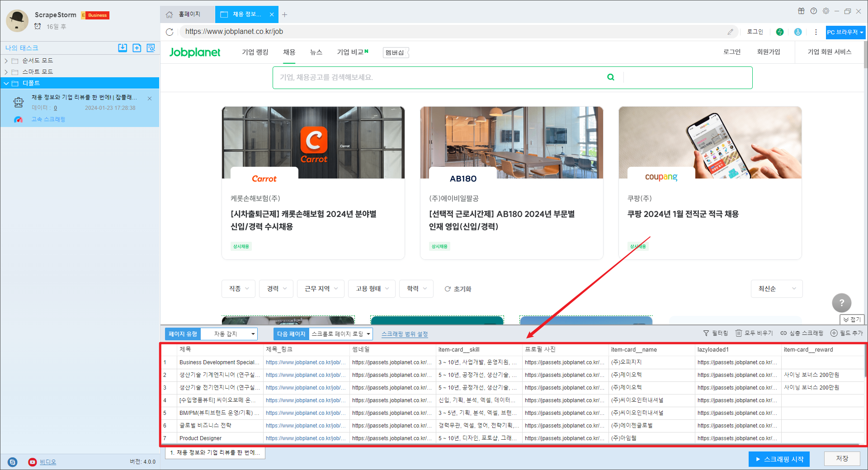Click the 비디오 link in status bar

point(48,462)
